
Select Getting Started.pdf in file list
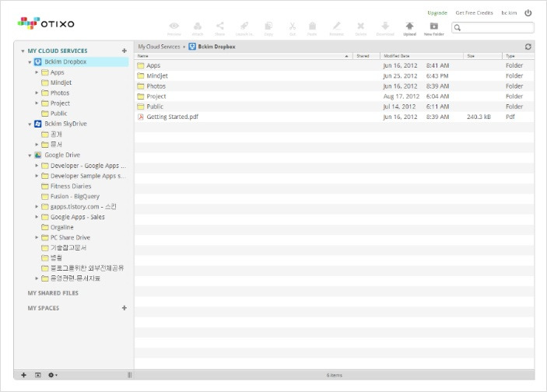click(335, 117)
